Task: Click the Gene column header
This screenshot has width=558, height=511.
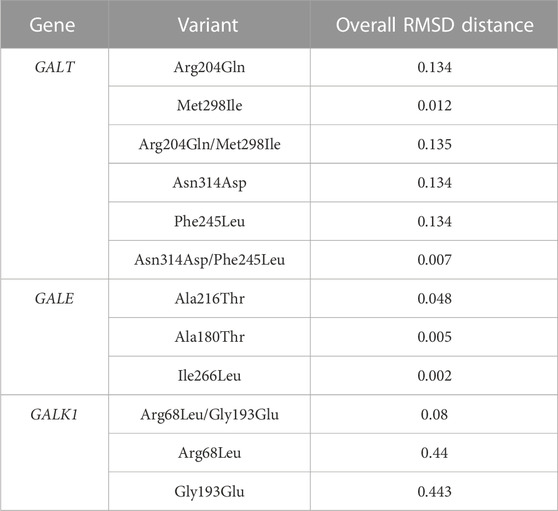Action: 52,25
